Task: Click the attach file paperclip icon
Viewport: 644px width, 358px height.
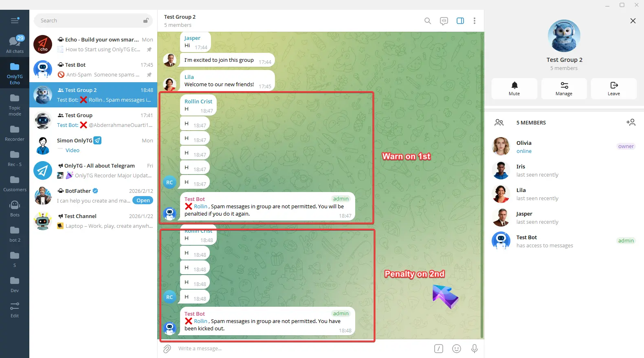Action: pyautogui.click(x=167, y=349)
